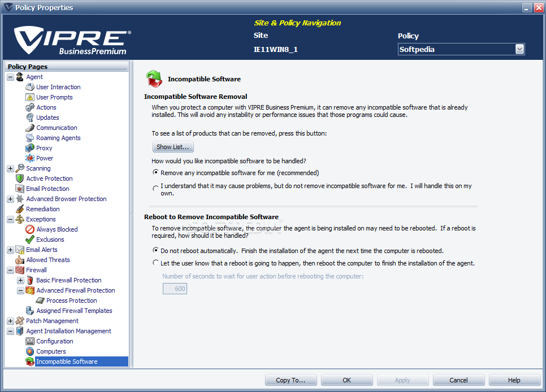This screenshot has height=392, width=546.
Task: Click the Power icon
Action: (30, 158)
